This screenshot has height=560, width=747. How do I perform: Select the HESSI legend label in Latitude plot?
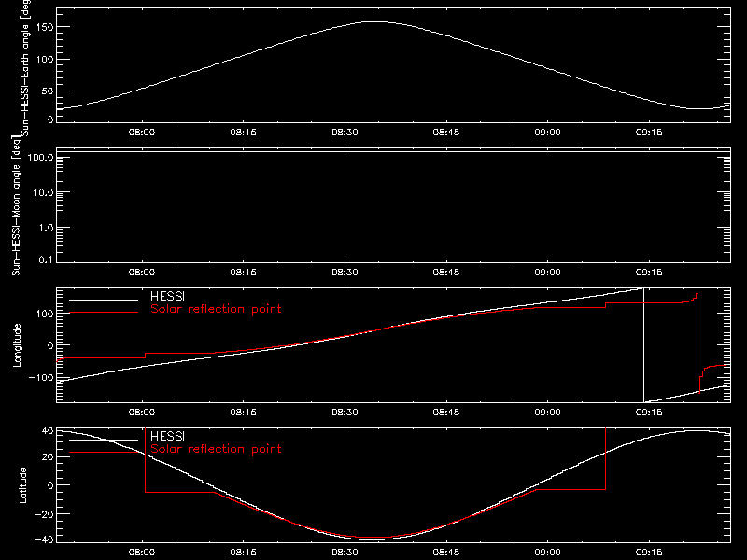coord(167,436)
